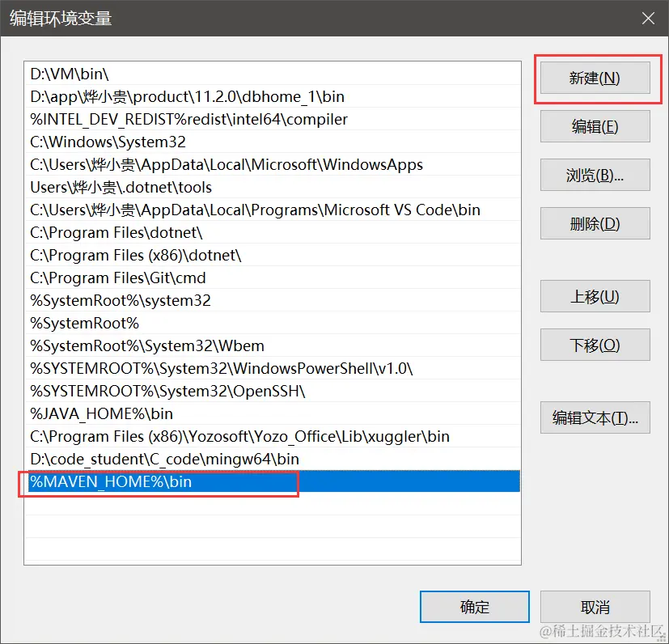Select the D:\VM\bin\ path entry
Image resolution: width=669 pixels, height=644 pixels.
tap(273, 74)
